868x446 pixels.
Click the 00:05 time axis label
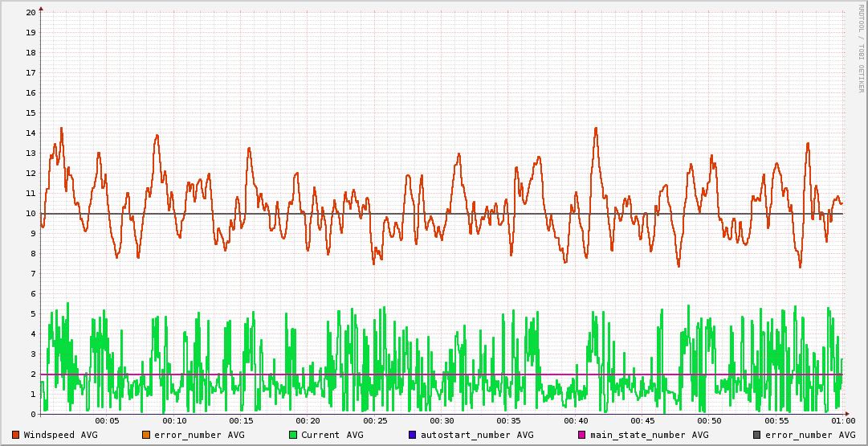click(107, 421)
